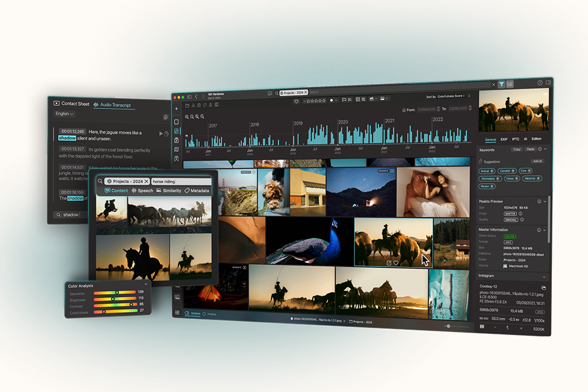Toggle the Versions view switch at bottom
The width and height of the screenshot is (588, 392).
(187, 314)
